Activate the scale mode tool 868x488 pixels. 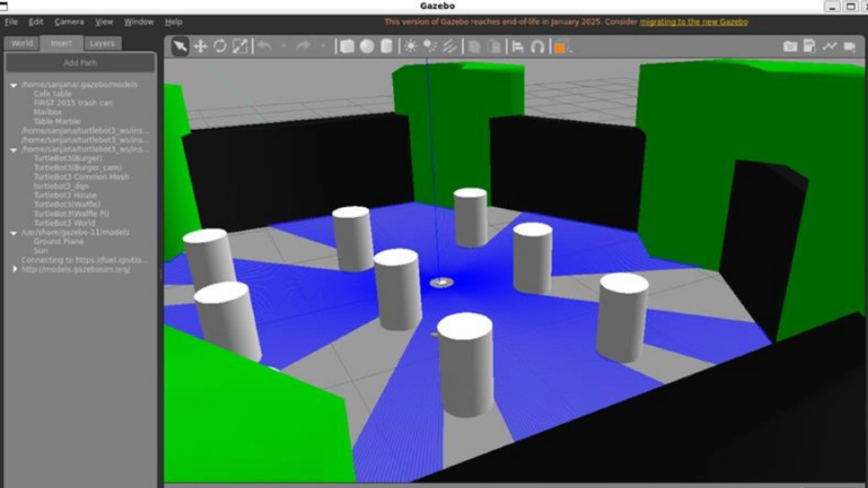240,47
